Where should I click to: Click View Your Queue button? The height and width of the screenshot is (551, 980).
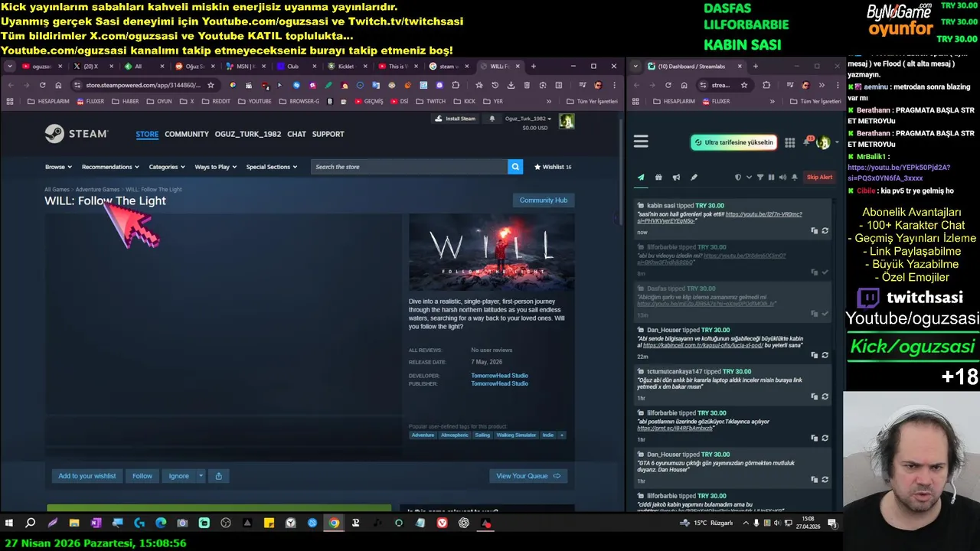tap(528, 476)
